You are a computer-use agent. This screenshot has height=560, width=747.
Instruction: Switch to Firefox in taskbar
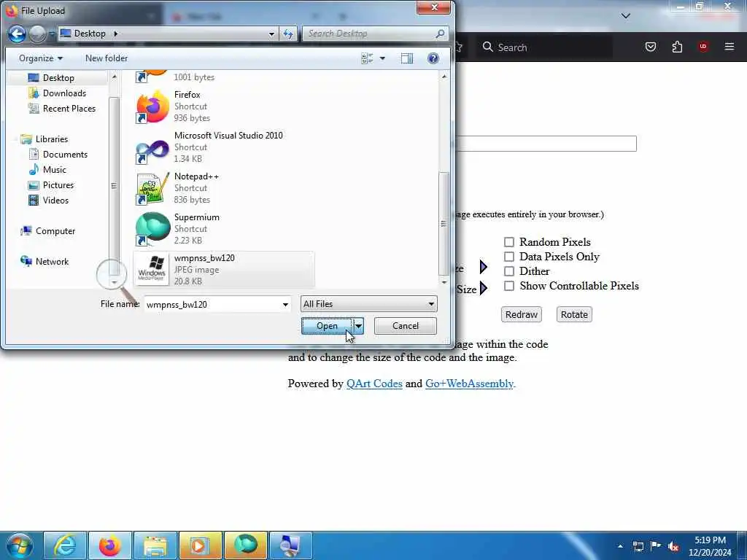[110, 545]
